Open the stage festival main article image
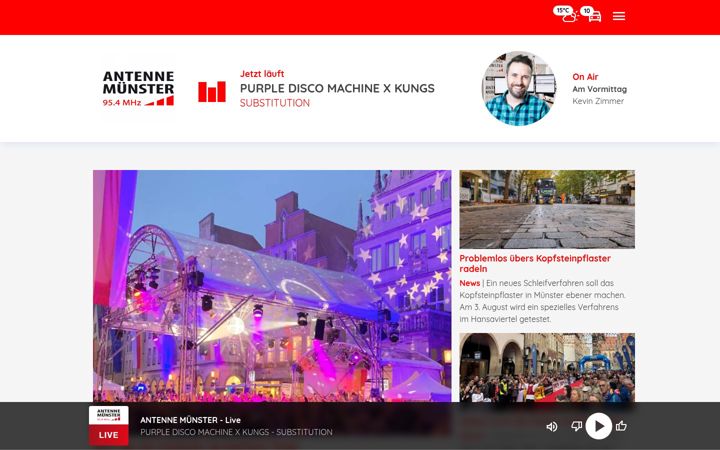720x450 pixels. tap(272, 286)
